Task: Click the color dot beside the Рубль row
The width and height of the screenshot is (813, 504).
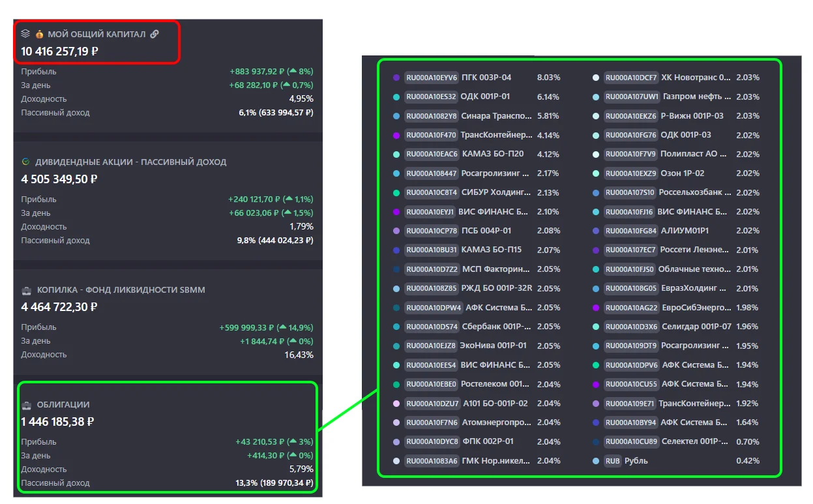Action: (x=595, y=461)
